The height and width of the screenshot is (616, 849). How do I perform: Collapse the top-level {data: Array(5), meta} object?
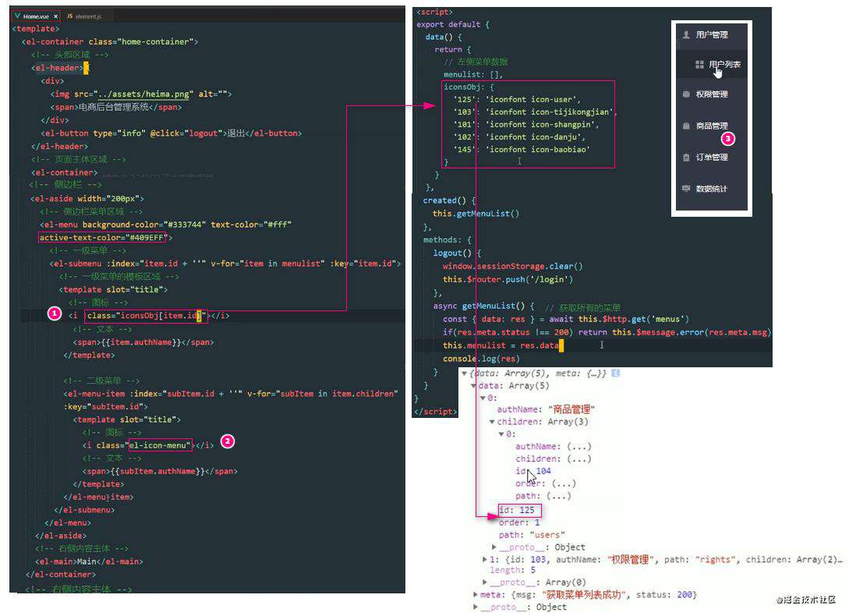pyautogui.click(x=464, y=373)
